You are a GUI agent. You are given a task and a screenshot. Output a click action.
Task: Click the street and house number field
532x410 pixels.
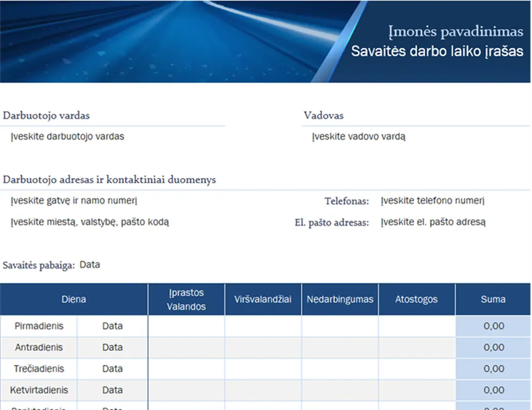(74, 201)
